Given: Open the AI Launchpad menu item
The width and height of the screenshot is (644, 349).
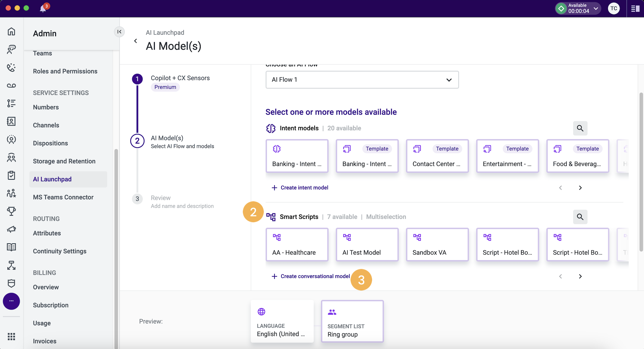Looking at the screenshot, I should (52, 179).
